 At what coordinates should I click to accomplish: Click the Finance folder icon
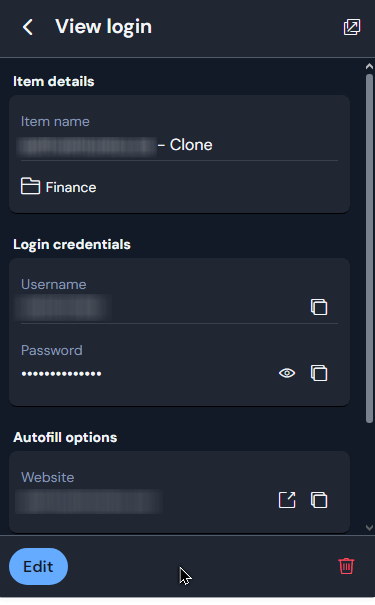click(x=30, y=186)
